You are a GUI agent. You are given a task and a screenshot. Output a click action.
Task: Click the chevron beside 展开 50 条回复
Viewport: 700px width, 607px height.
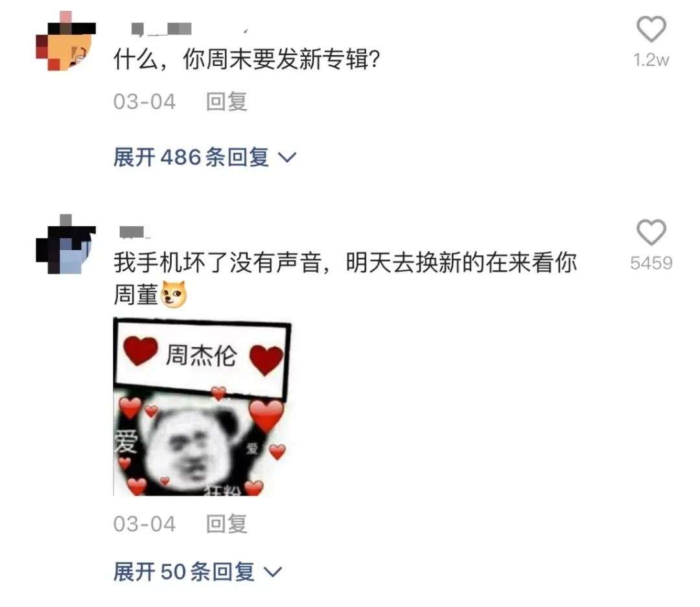(272, 572)
